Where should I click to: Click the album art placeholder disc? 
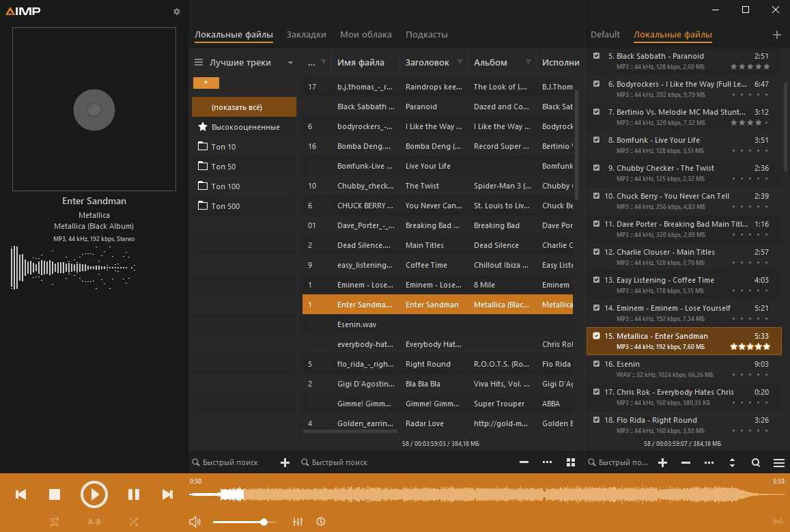[x=94, y=109]
